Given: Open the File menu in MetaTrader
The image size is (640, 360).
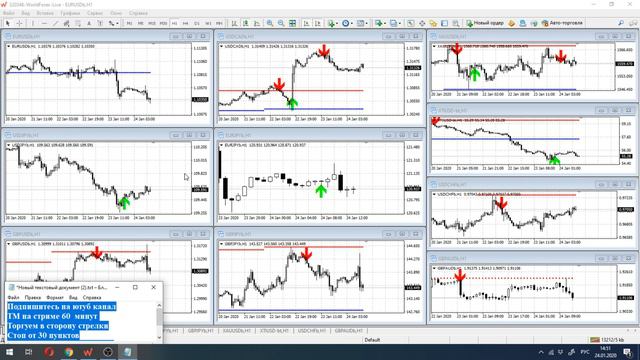Looking at the screenshot, I should click(x=9, y=13).
